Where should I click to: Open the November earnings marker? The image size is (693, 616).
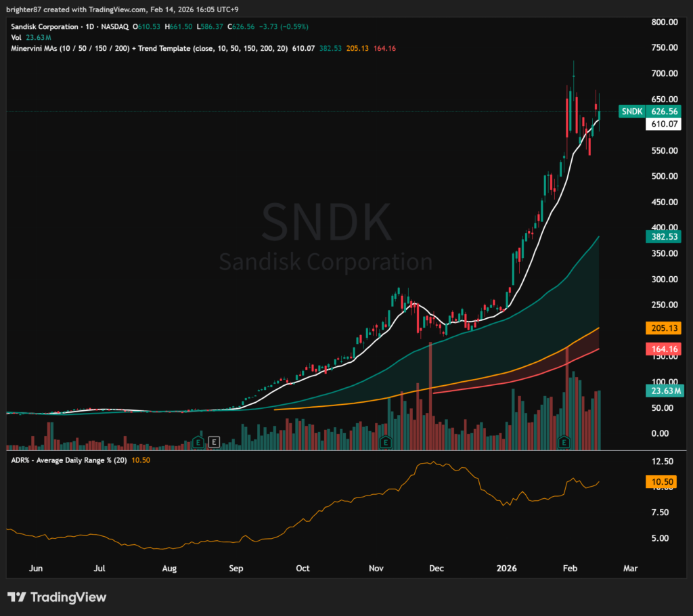pos(386,441)
